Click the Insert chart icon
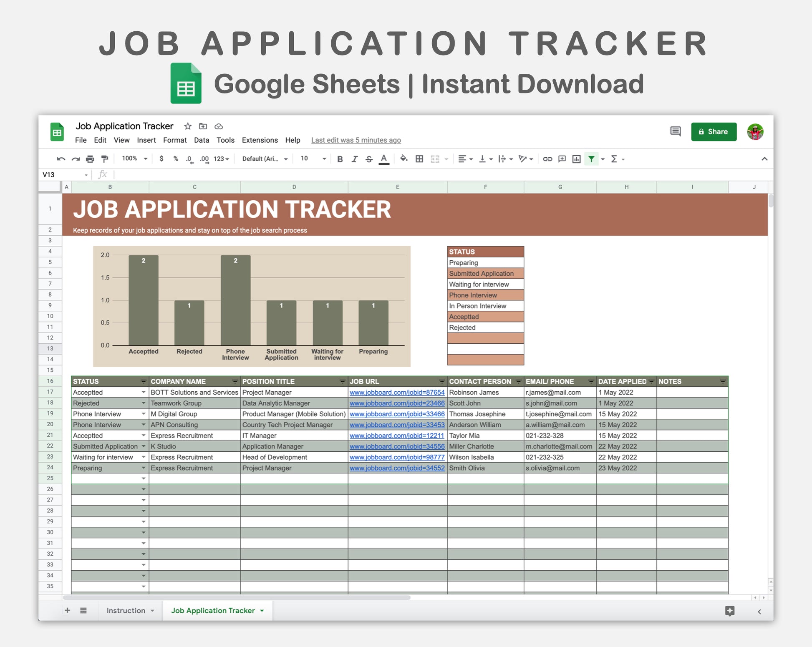The width and height of the screenshot is (812, 647). 576,159
